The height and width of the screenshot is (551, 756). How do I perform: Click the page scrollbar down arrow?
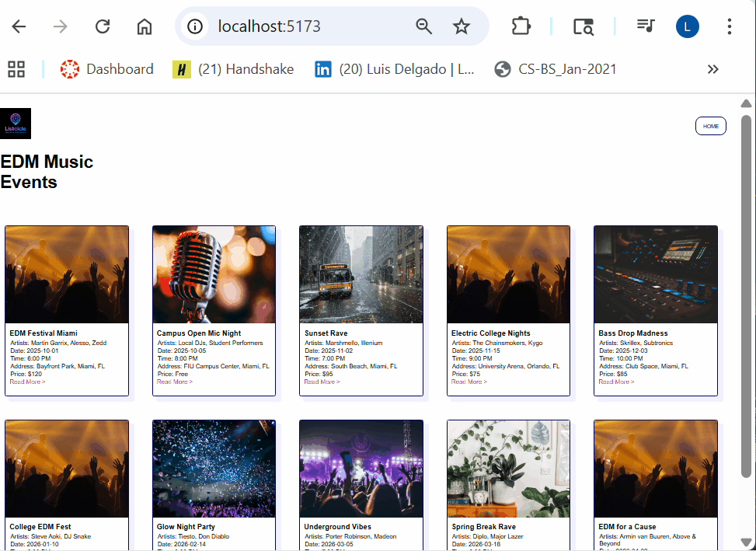[x=746, y=542]
